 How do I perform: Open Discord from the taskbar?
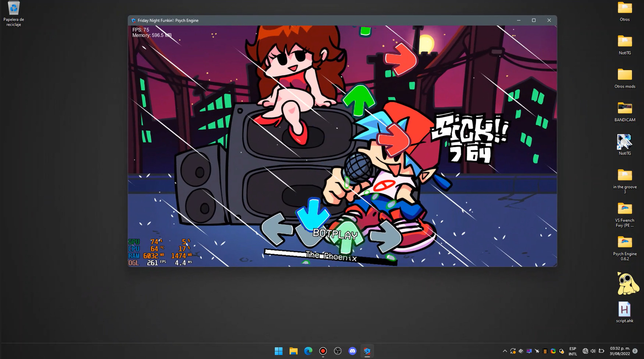(352, 351)
